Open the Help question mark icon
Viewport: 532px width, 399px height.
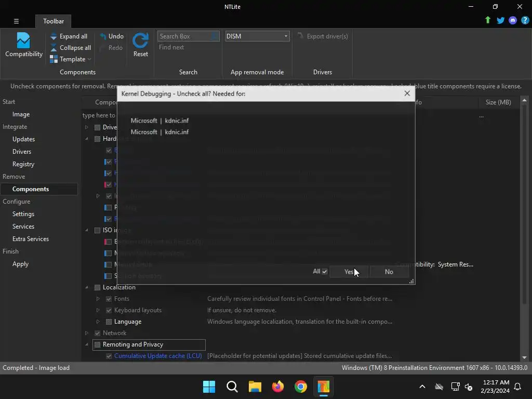(525, 20)
